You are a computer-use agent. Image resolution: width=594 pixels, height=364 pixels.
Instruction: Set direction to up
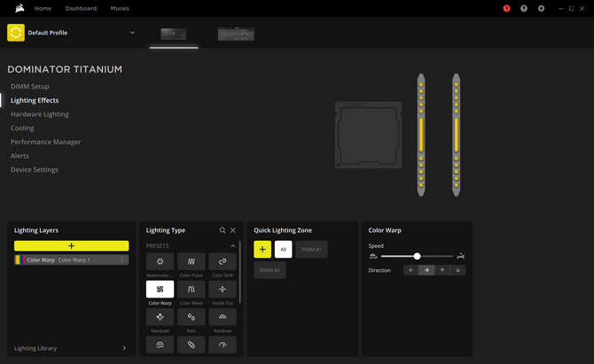pyautogui.click(x=442, y=270)
